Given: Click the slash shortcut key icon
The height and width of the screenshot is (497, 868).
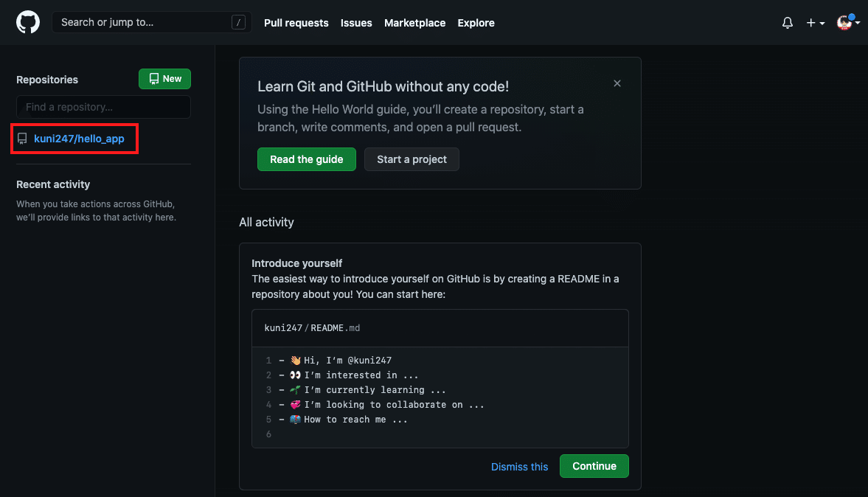Looking at the screenshot, I should point(238,22).
